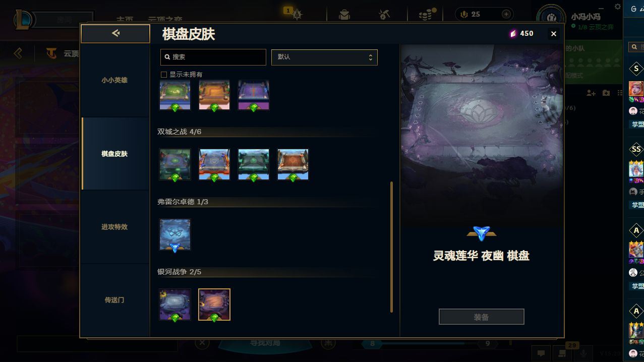The image size is (644, 362).
Task: Add currency with the plus icon beside 25
Action: pyautogui.click(x=506, y=14)
